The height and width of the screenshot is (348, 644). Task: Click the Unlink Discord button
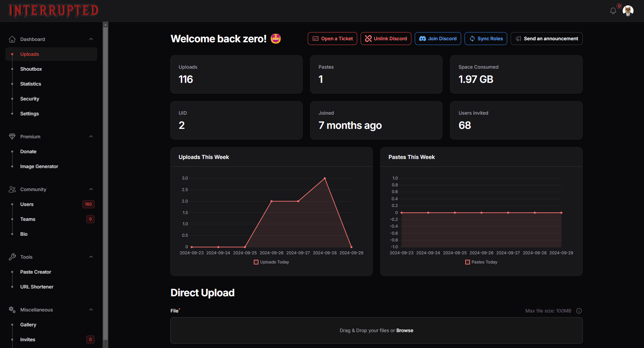click(x=386, y=39)
